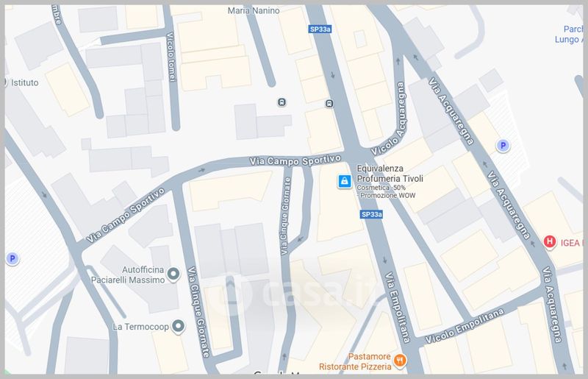The height and width of the screenshot is (379, 588).
Task: Select the Pastamore restaurant fork-and-knife icon
Action: [x=401, y=360]
